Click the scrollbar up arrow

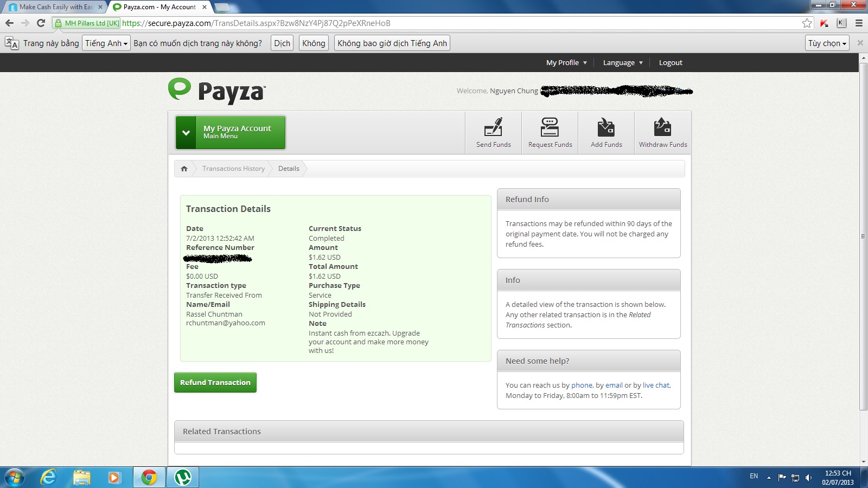(863, 57)
